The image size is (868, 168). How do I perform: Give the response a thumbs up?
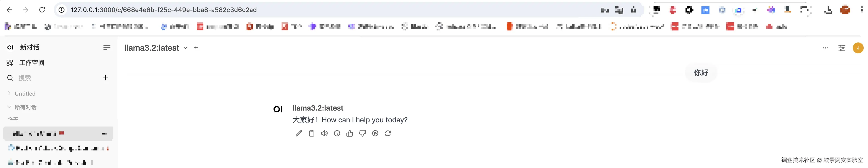(350, 133)
